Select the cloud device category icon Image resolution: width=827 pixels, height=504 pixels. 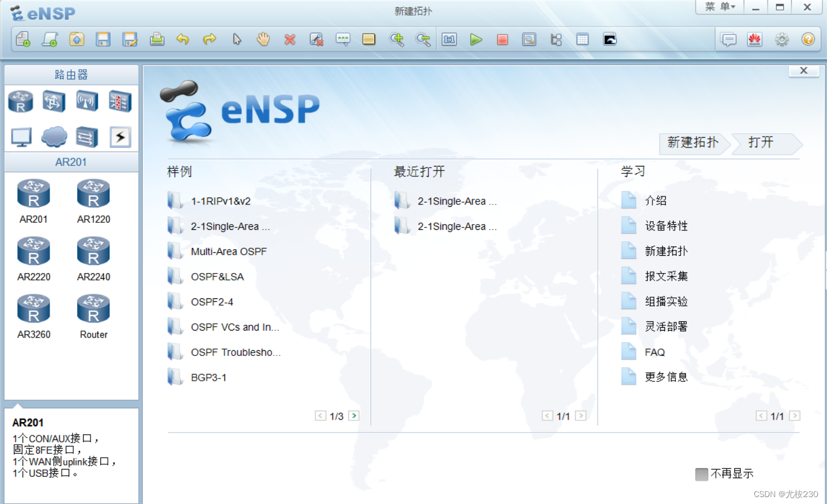click(54, 137)
